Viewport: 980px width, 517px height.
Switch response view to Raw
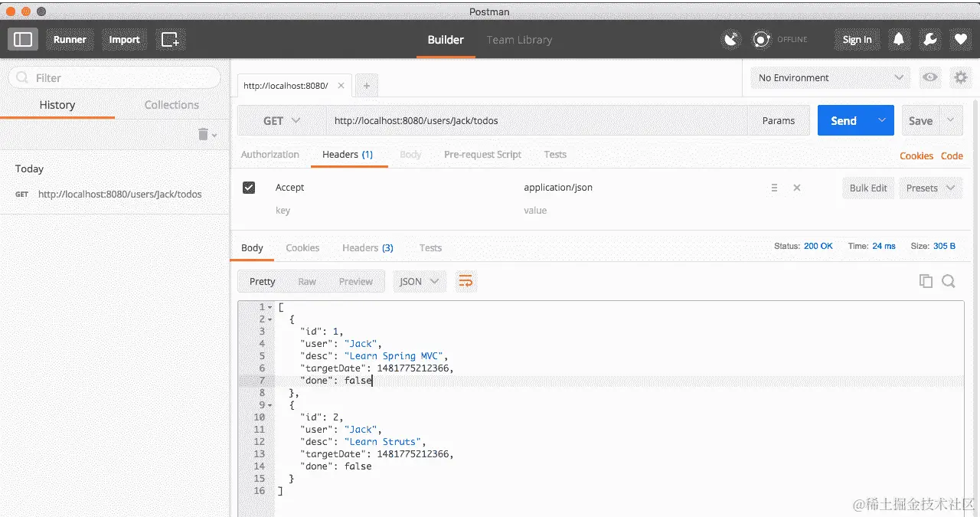coord(307,281)
